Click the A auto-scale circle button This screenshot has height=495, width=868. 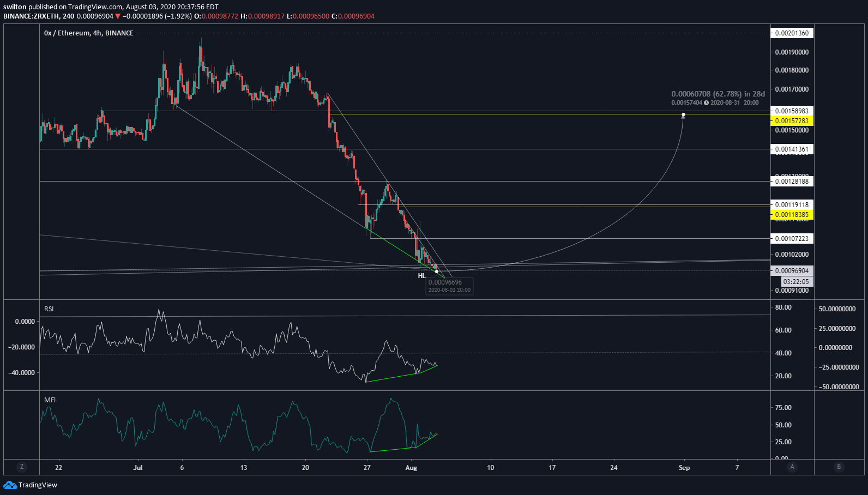tap(792, 467)
